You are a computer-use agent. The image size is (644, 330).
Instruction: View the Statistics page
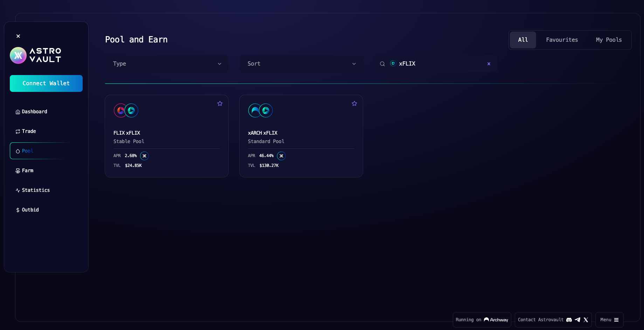[46, 190]
